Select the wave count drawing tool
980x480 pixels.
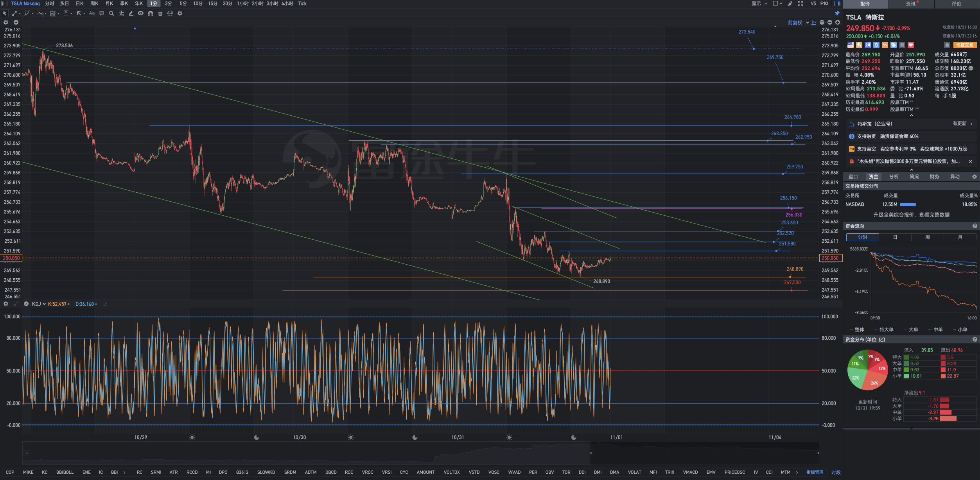pos(40,13)
